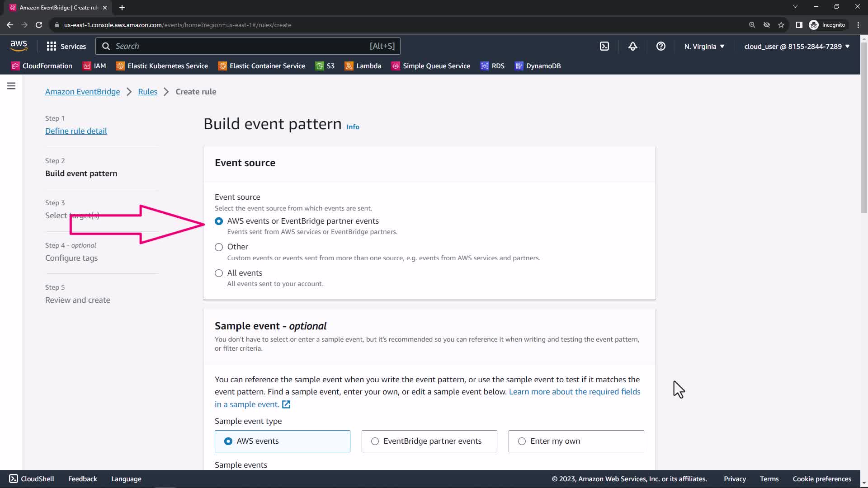Screen dimensions: 868x488
Task: Select the All events radio button
Action: pos(219,273)
